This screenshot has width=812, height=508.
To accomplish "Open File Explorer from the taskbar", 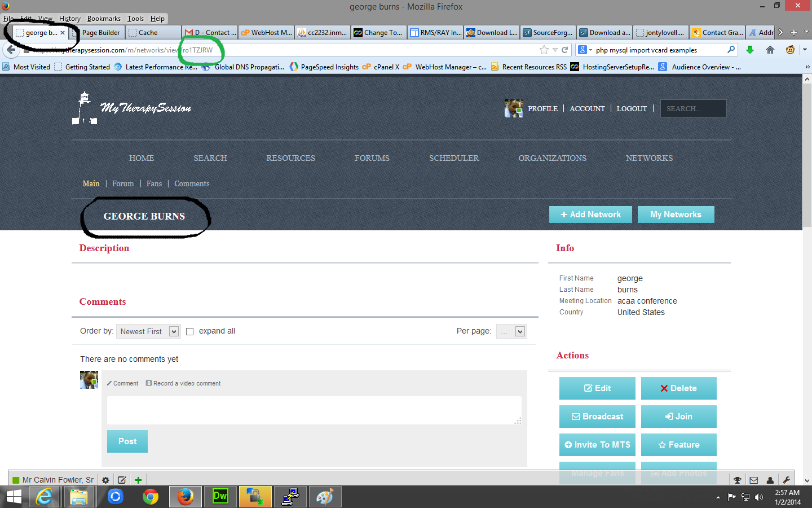I will [80, 497].
